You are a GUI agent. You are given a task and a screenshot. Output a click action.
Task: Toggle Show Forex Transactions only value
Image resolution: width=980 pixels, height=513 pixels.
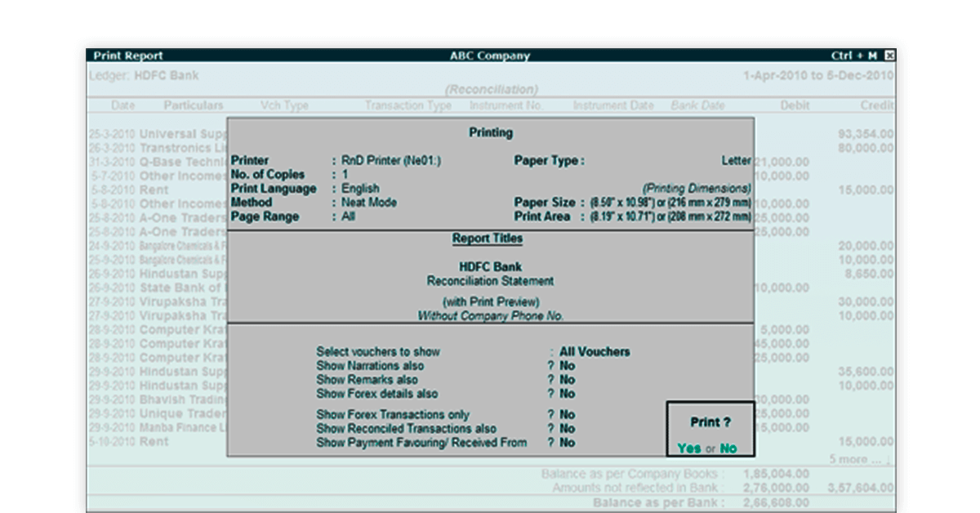[x=567, y=415]
